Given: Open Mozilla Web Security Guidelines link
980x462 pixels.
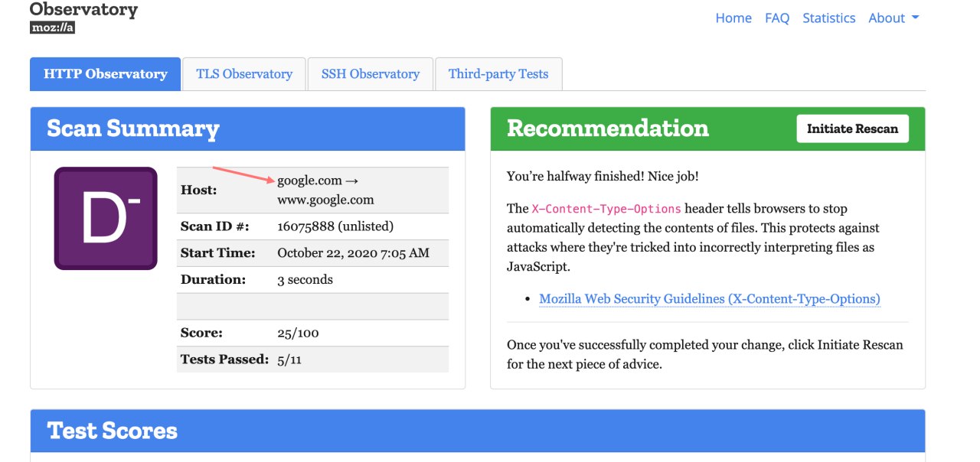Looking at the screenshot, I should [x=710, y=299].
